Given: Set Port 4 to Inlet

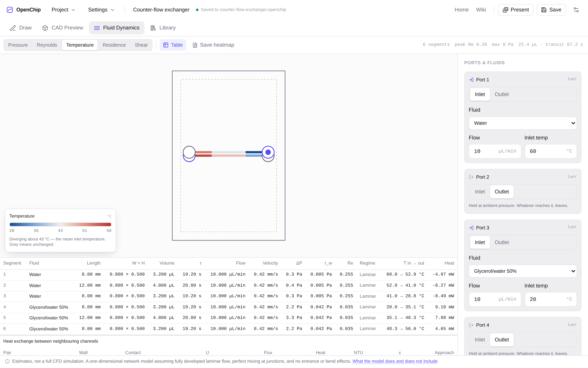Looking at the screenshot, I should pos(480,340).
